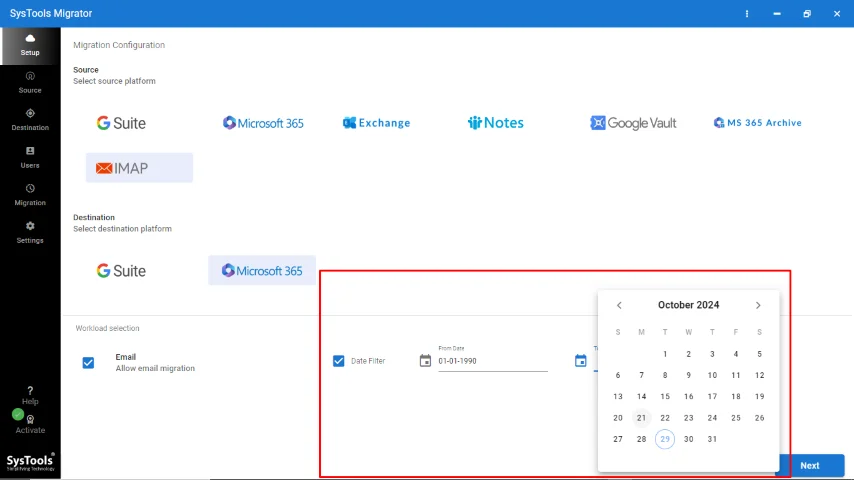The image size is (854, 480).
Task: Select G Suite as destination platform
Action: click(121, 271)
